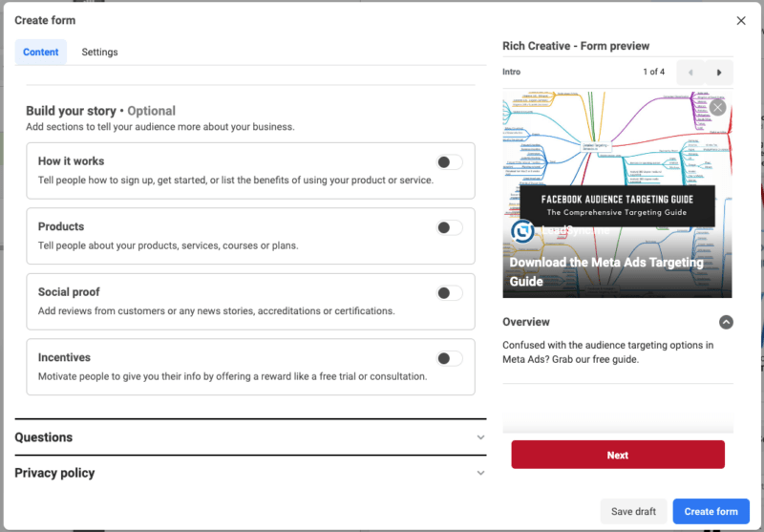Close the Create form dialog
Viewport: 764px width, 532px height.
741,20
